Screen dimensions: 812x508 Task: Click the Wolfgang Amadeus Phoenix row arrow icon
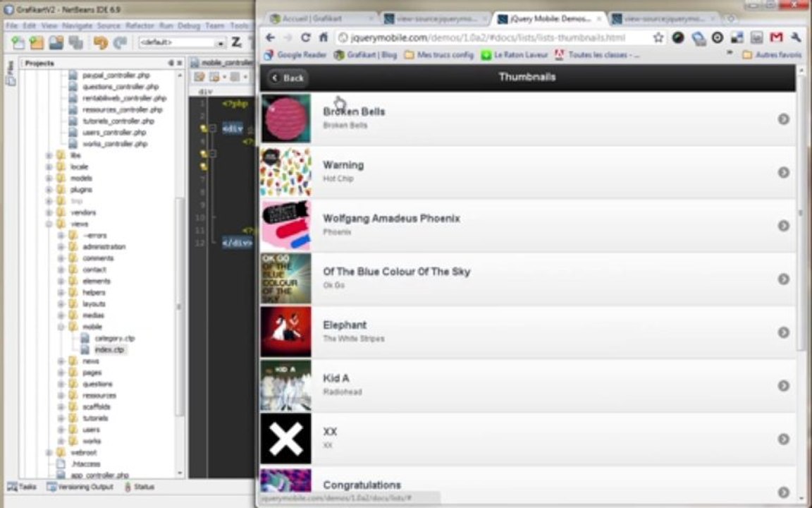pyautogui.click(x=784, y=226)
